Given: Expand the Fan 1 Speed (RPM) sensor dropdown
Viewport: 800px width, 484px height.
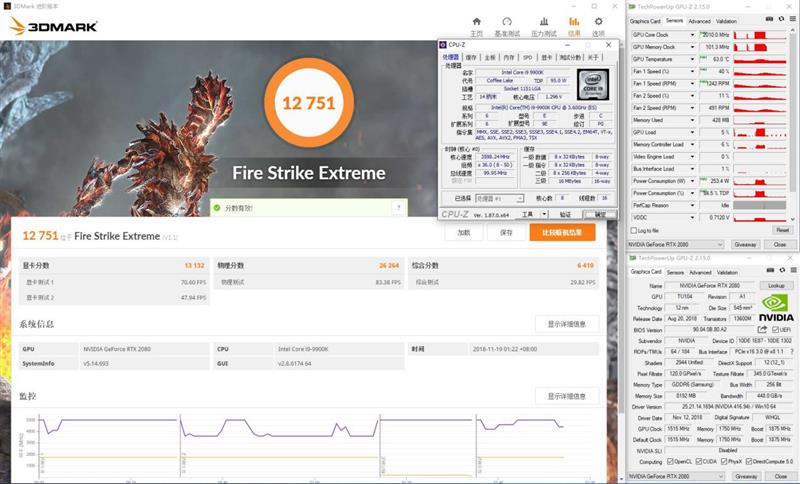Looking at the screenshot, I should (692, 83).
